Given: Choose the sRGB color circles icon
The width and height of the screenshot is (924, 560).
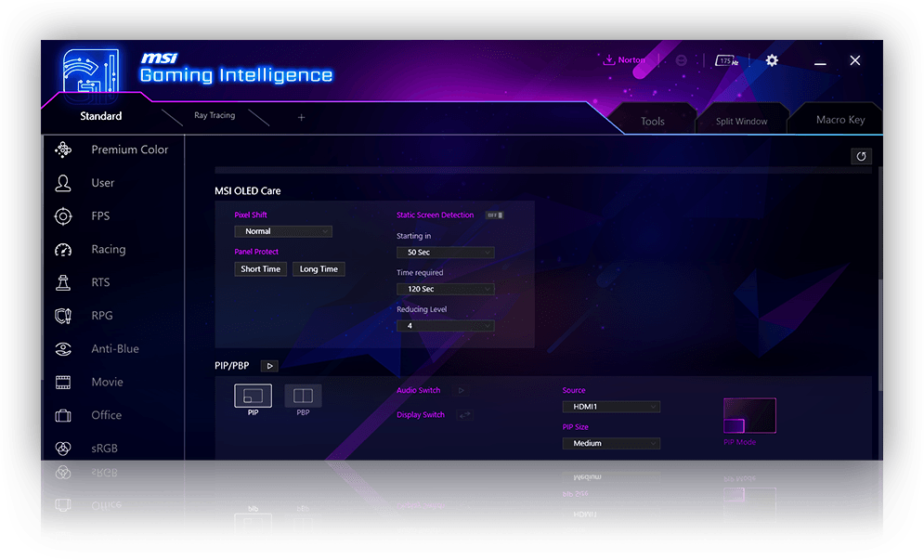Looking at the screenshot, I should [63, 449].
